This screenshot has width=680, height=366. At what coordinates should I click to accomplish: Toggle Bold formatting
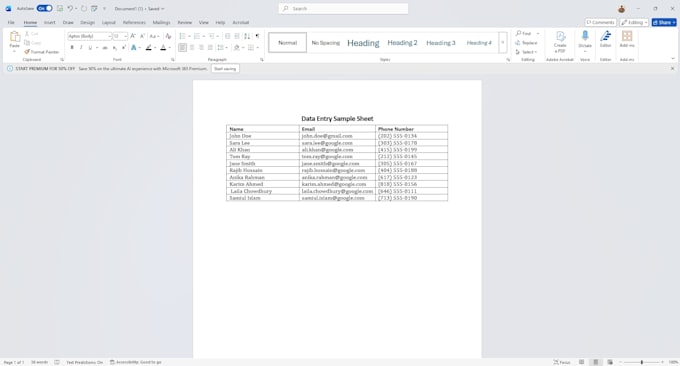[72, 47]
